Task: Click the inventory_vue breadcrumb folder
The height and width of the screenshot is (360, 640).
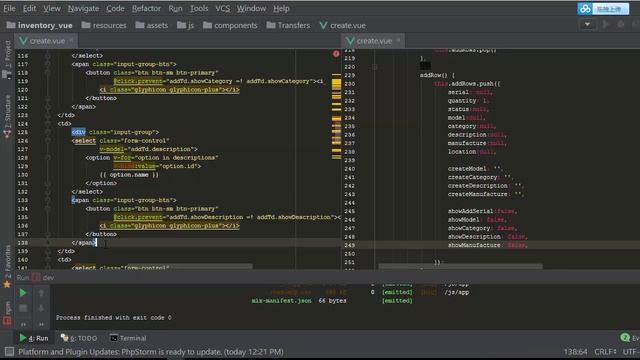Action: (x=40, y=25)
